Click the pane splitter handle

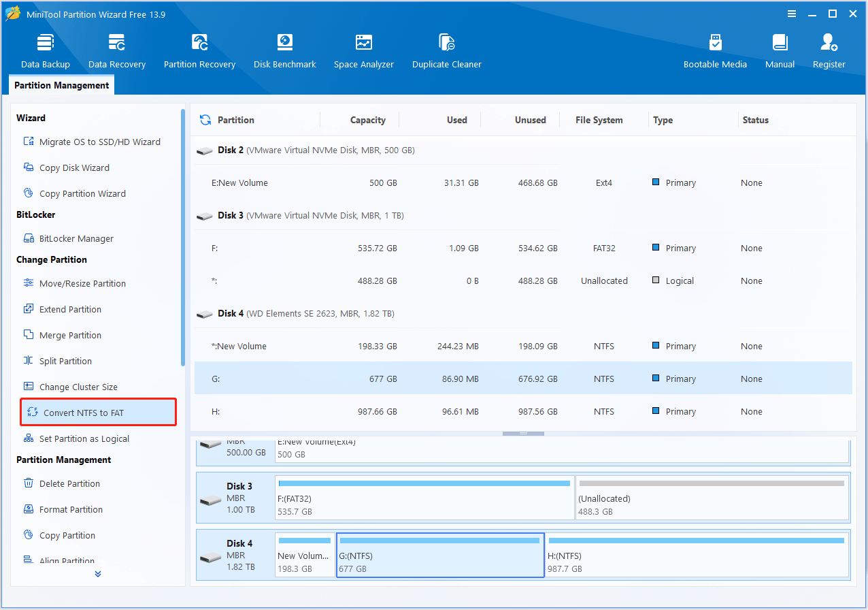(x=523, y=433)
